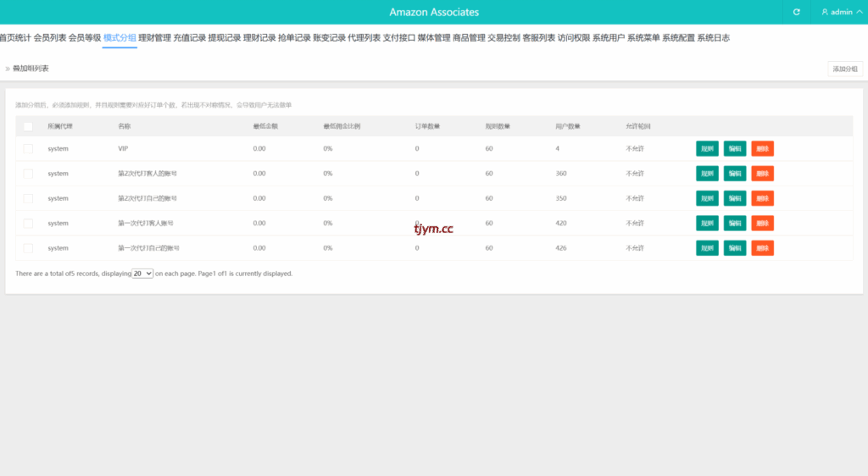868x476 pixels.
Task: Open 规则 for 第2次代打自己的账号 row
Action: coord(706,198)
